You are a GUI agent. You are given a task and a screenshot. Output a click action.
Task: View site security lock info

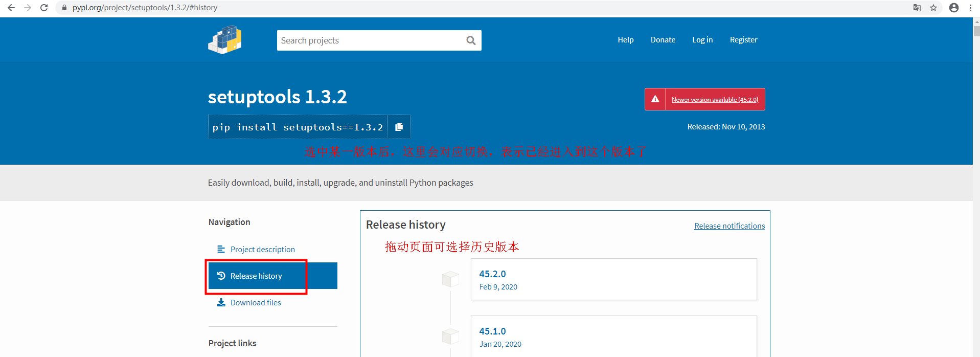pyautogui.click(x=64, y=8)
